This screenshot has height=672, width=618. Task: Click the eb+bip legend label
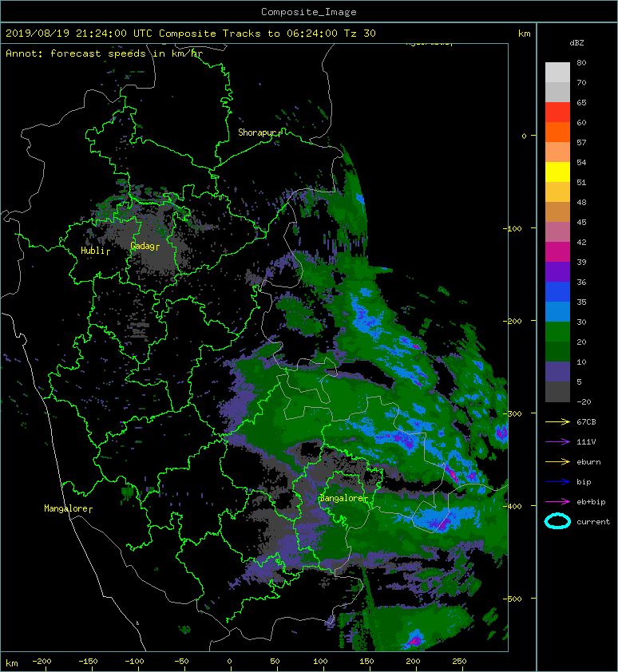tap(591, 502)
